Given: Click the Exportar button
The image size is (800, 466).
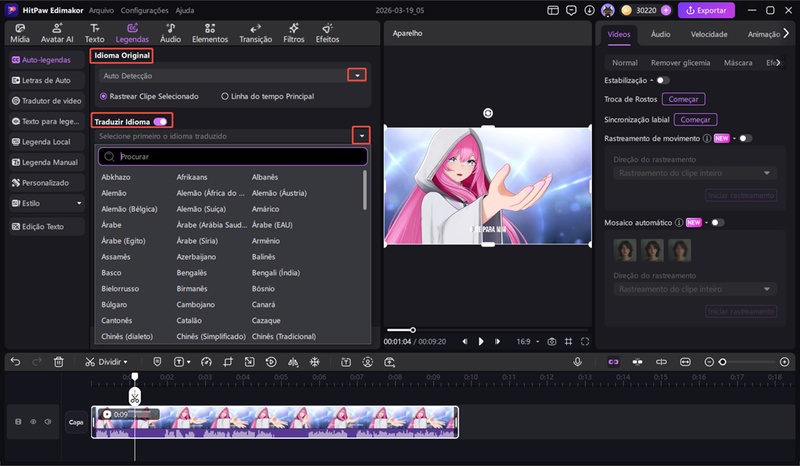Looking at the screenshot, I should click(x=706, y=10).
